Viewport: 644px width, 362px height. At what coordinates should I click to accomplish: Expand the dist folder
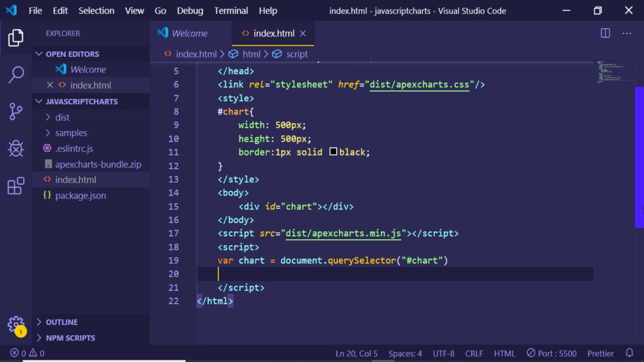click(62, 117)
